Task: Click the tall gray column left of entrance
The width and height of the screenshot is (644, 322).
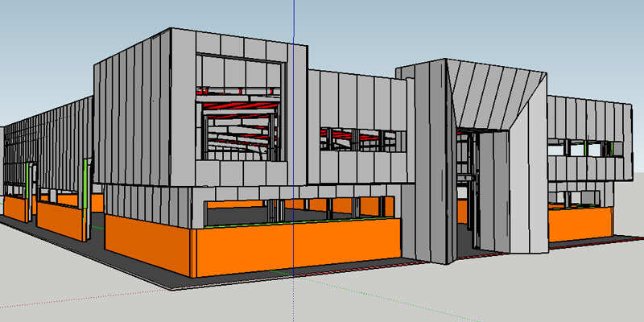Action: (x=426, y=161)
